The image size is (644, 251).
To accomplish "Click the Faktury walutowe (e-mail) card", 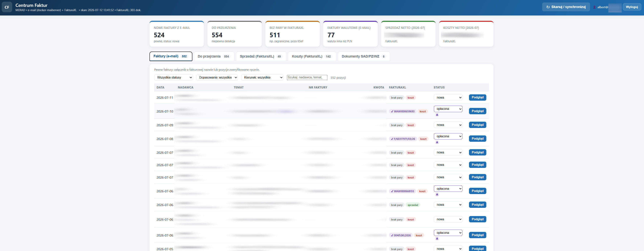I will (350, 34).
